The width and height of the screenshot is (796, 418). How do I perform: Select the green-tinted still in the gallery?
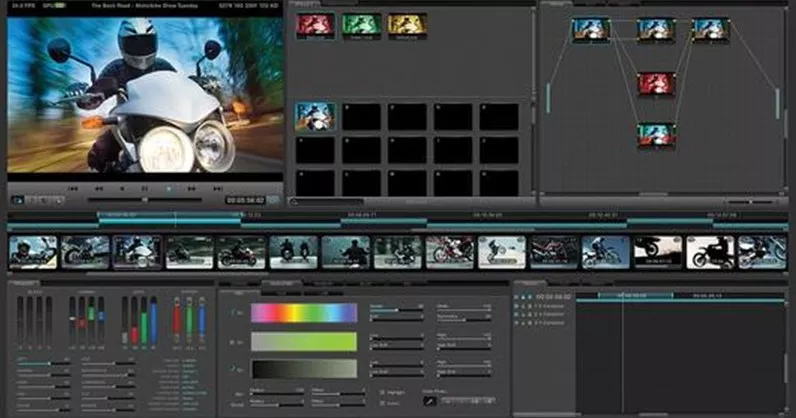coord(361,25)
